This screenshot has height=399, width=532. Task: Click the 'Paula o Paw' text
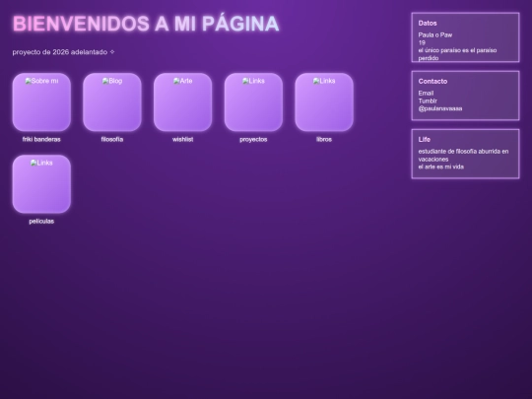click(x=435, y=34)
